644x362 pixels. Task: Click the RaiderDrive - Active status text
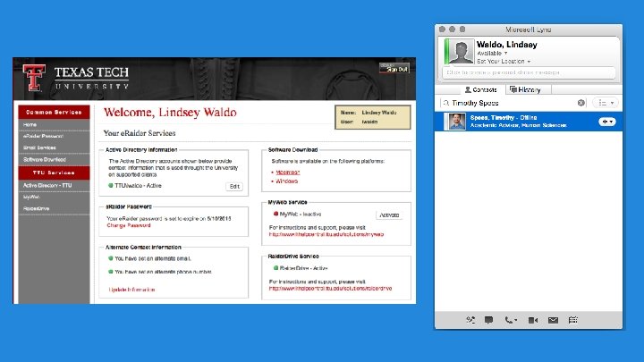[303, 268]
